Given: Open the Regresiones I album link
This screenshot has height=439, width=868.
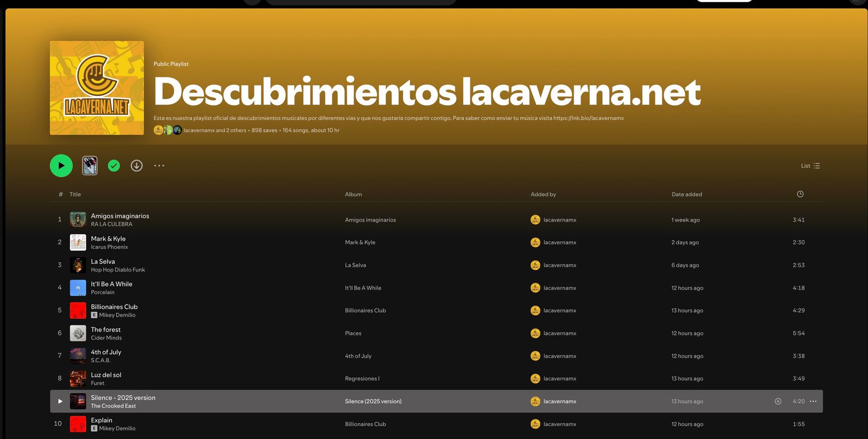Looking at the screenshot, I should point(362,379).
